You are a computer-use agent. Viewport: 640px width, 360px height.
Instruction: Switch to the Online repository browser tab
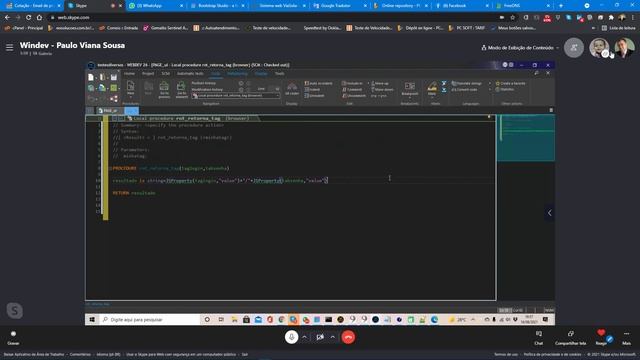click(401, 6)
